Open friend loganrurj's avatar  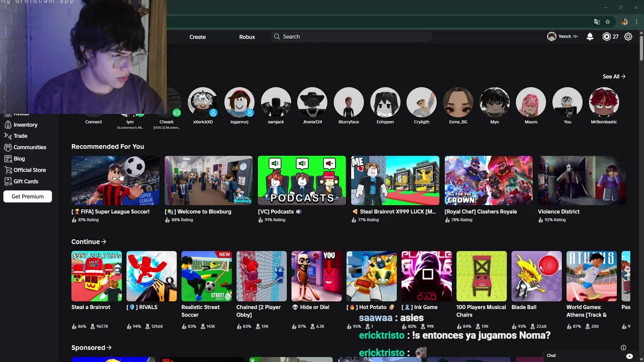[x=239, y=103]
